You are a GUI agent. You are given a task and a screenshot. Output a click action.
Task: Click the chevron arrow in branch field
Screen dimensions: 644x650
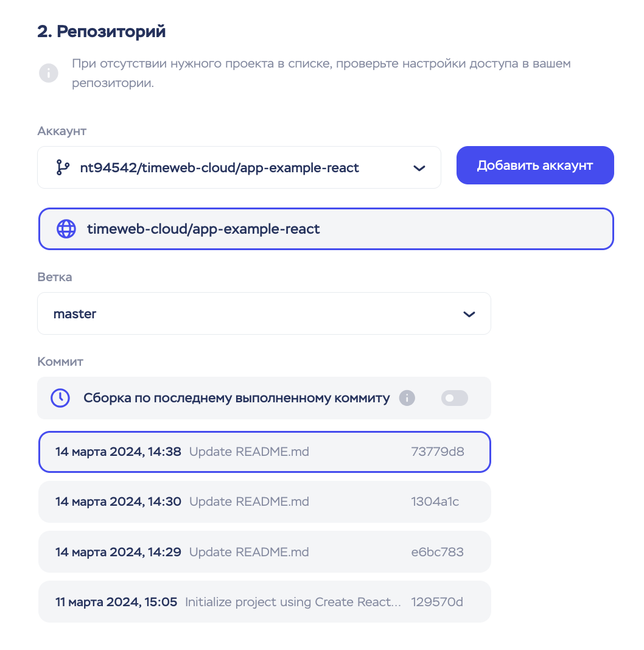469,314
